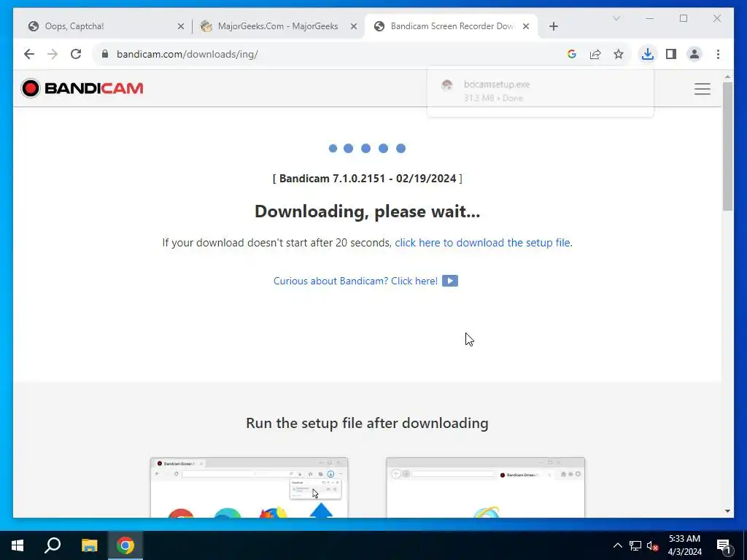Go back to the previous page

click(29, 54)
